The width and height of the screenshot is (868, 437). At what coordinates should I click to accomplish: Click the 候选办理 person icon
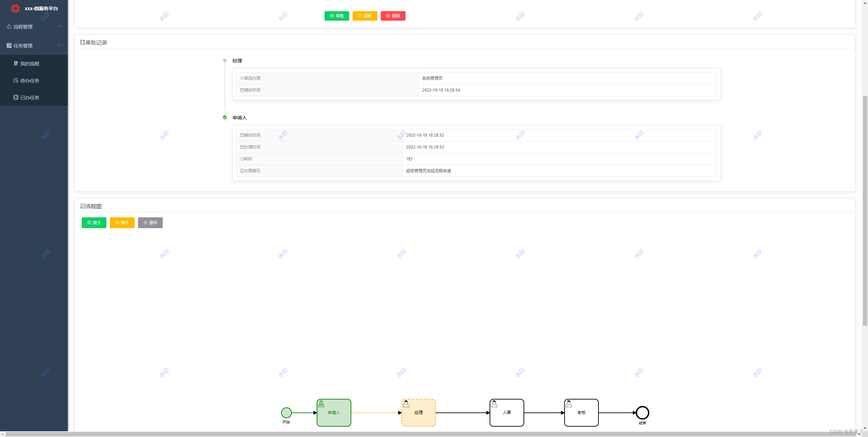(x=242, y=78)
